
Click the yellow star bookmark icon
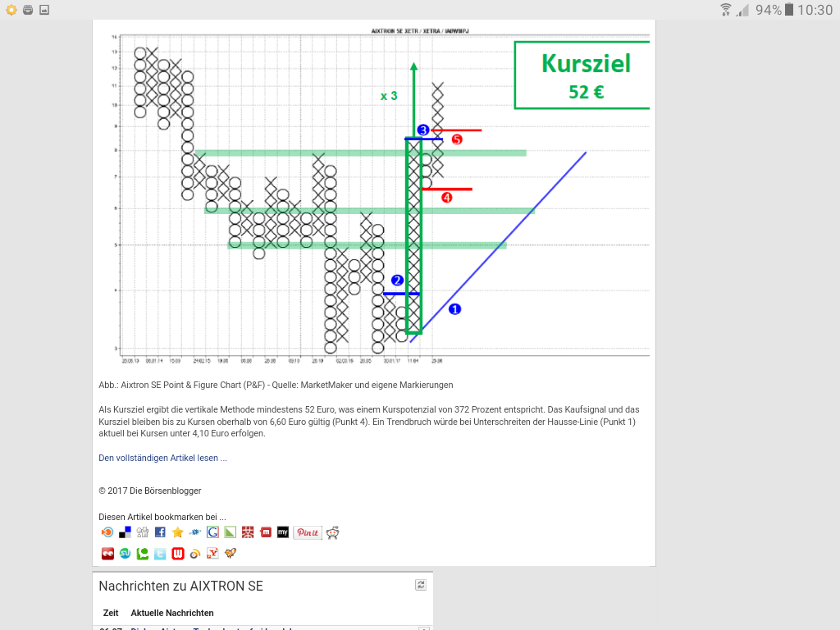tap(178, 532)
